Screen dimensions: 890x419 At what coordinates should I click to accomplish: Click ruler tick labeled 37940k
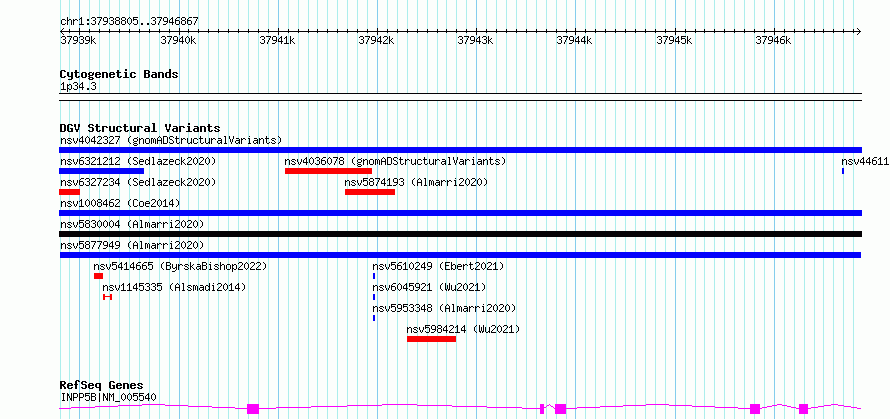point(178,40)
